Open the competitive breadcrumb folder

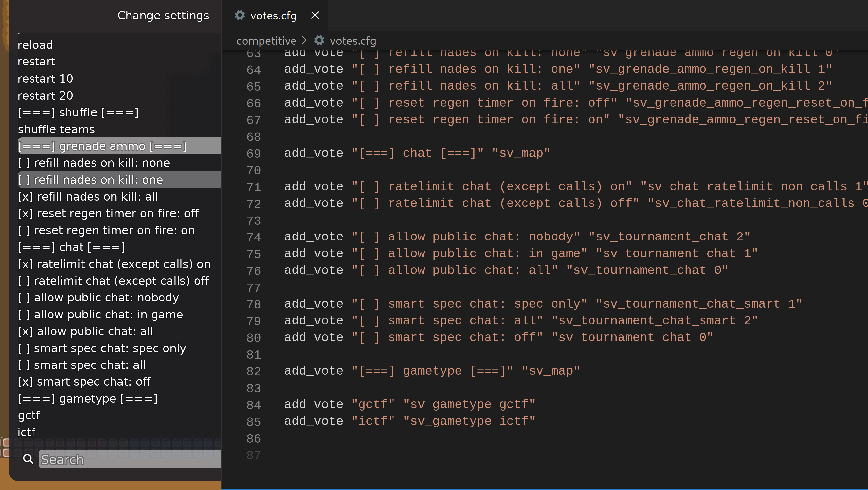coord(266,41)
